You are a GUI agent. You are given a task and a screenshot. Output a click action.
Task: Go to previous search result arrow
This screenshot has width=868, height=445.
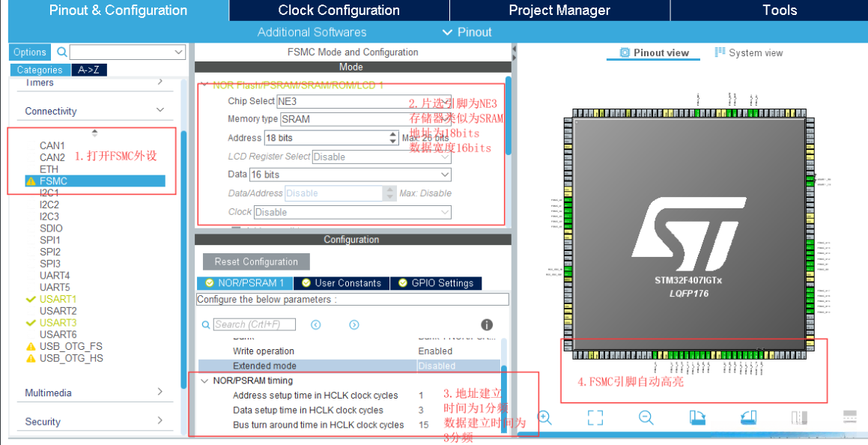pyautogui.click(x=315, y=325)
